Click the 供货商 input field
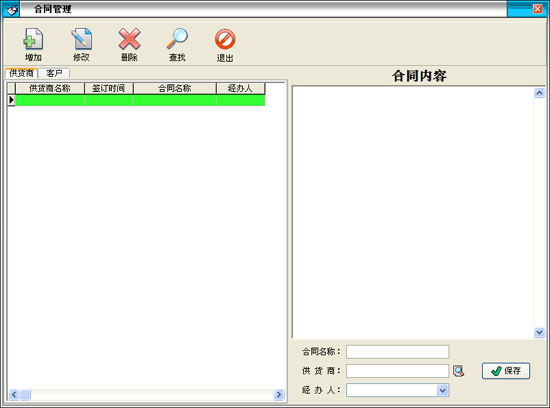 pyautogui.click(x=397, y=371)
